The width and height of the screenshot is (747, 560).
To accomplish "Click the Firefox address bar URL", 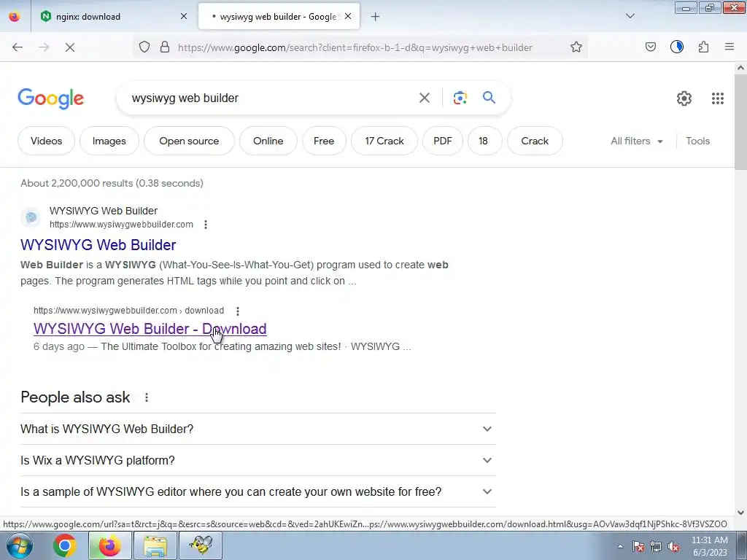I will tap(355, 47).
